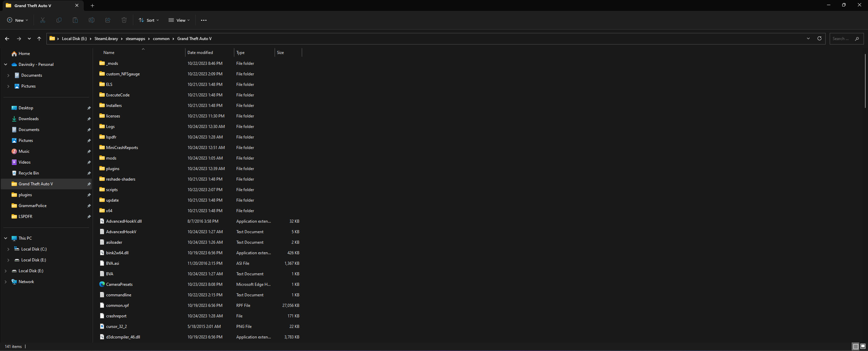Image resolution: width=868 pixels, height=351 pixels.
Task: Click the Share icon in toolbar
Action: (108, 20)
